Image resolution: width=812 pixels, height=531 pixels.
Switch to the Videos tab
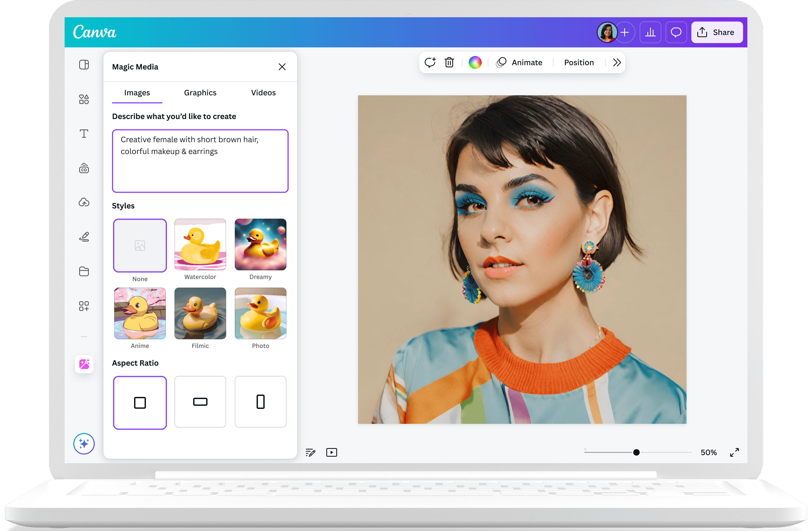(263, 93)
